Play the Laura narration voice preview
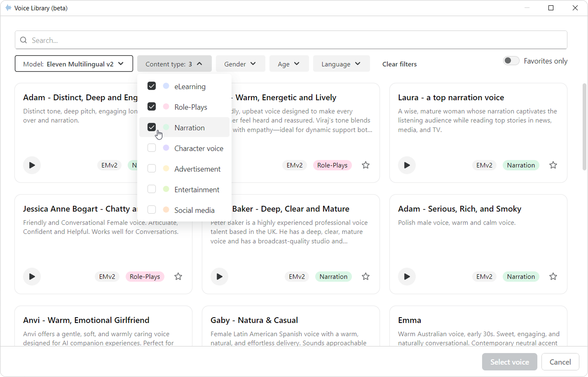This screenshot has height=377, width=588. coord(407,165)
